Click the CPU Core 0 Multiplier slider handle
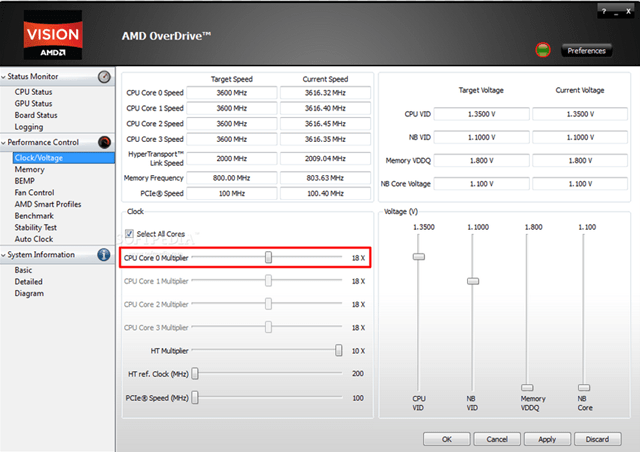The image size is (640, 452). tap(268, 257)
